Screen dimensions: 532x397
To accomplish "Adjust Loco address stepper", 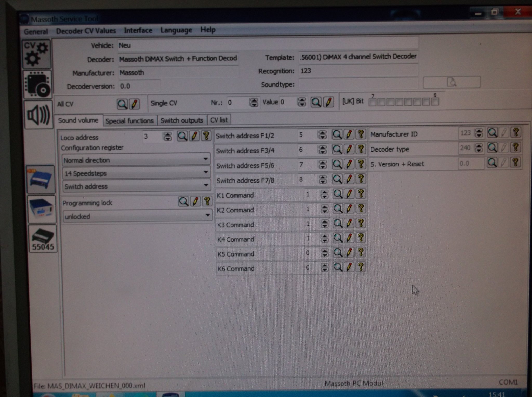I will [x=168, y=136].
